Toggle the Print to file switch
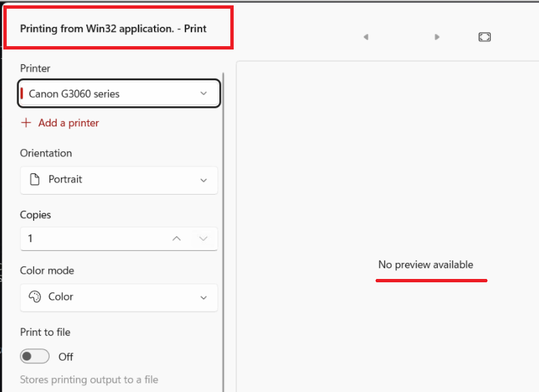 [34, 357]
